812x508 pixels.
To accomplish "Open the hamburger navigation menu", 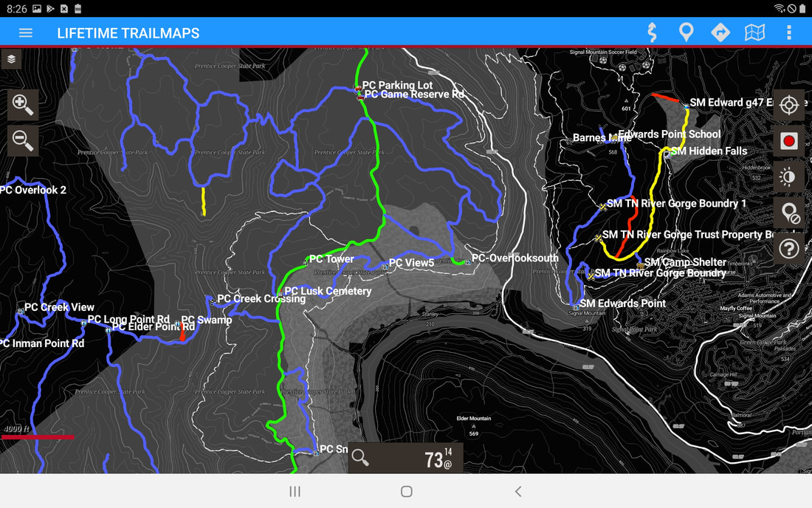I will 26,33.
